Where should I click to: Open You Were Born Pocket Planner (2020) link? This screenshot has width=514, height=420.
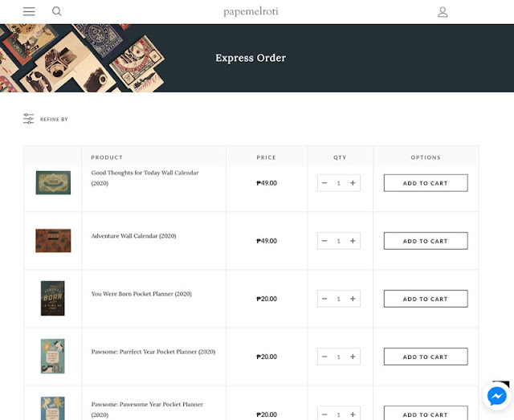[141, 294]
